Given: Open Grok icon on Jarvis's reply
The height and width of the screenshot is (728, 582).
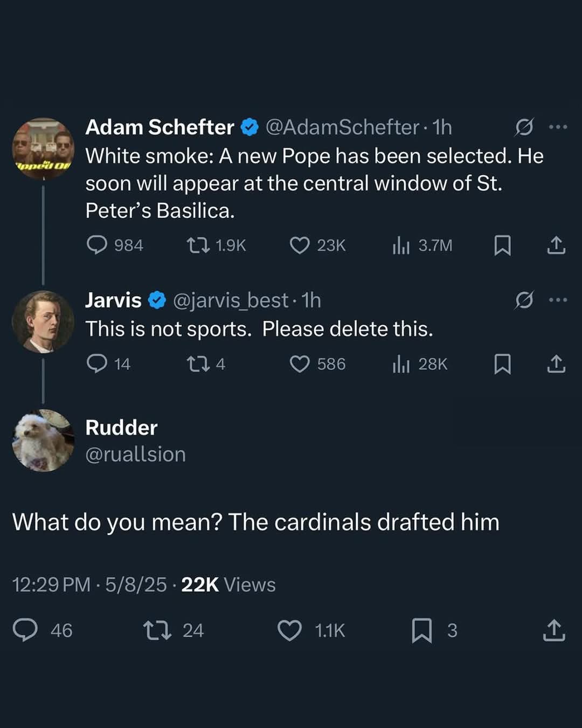Looking at the screenshot, I should [x=524, y=300].
